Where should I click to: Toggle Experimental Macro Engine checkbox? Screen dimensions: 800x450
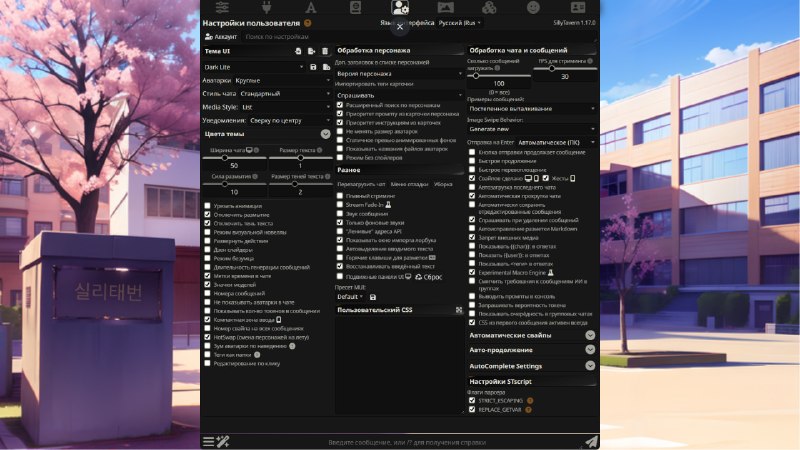[472, 272]
